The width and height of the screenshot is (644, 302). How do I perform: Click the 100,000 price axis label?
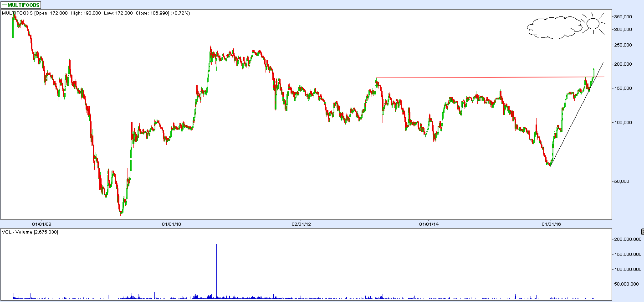[x=622, y=122]
